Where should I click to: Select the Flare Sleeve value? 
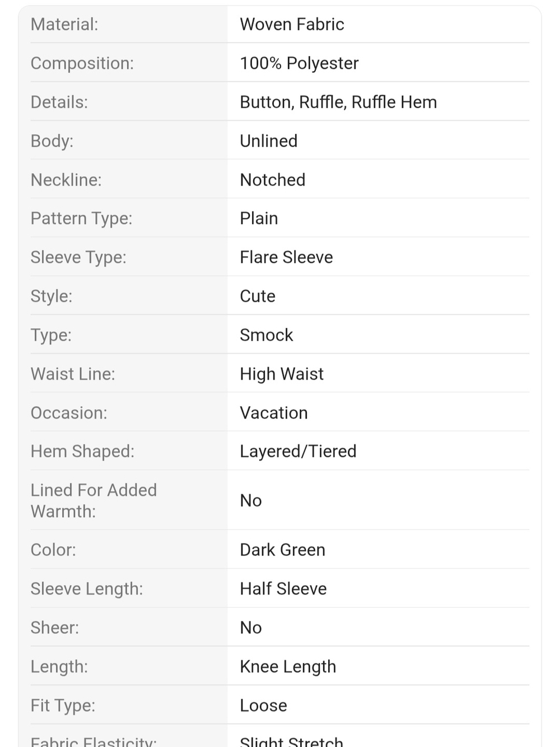[286, 257]
